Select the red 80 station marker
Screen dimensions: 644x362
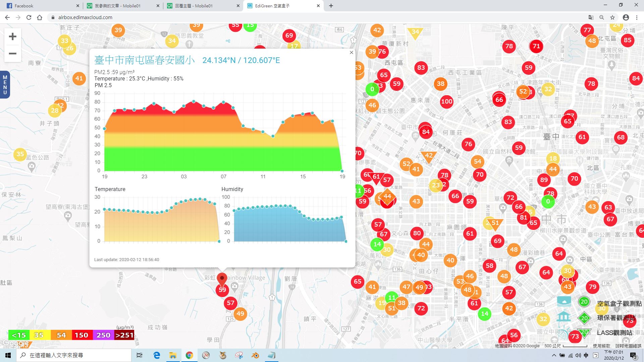[417, 233]
